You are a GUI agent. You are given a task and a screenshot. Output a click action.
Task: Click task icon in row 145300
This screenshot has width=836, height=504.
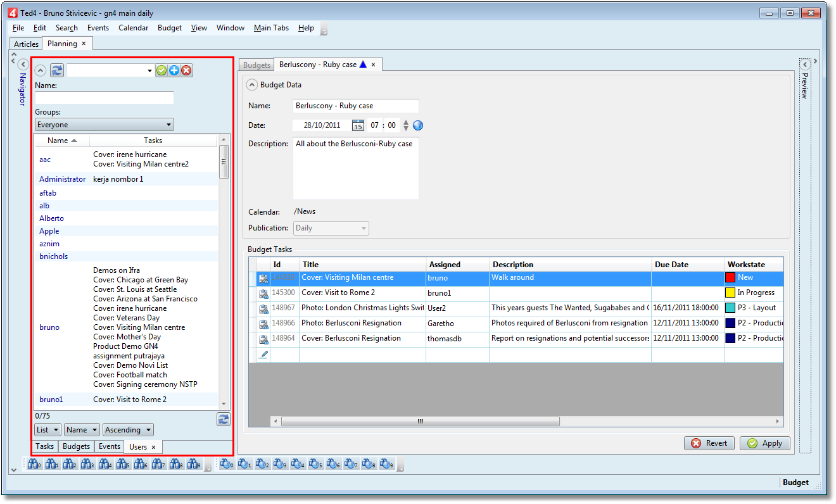pyautogui.click(x=263, y=293)
